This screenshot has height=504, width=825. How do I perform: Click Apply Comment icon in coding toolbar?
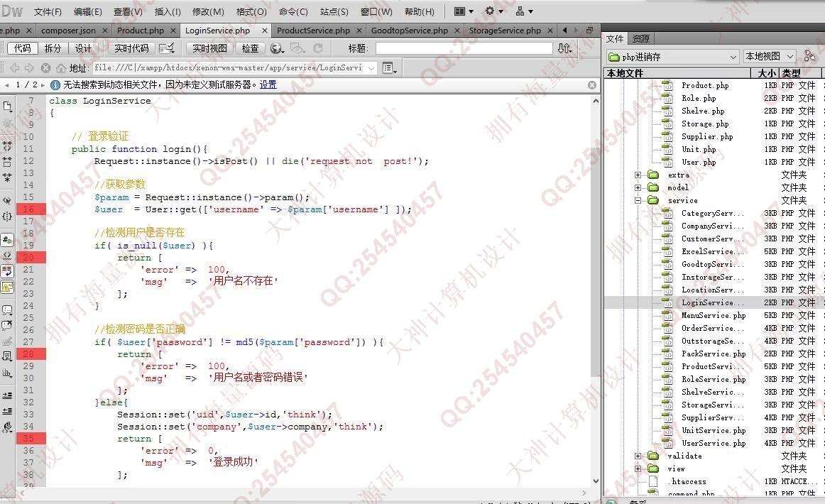coord(7,310)
